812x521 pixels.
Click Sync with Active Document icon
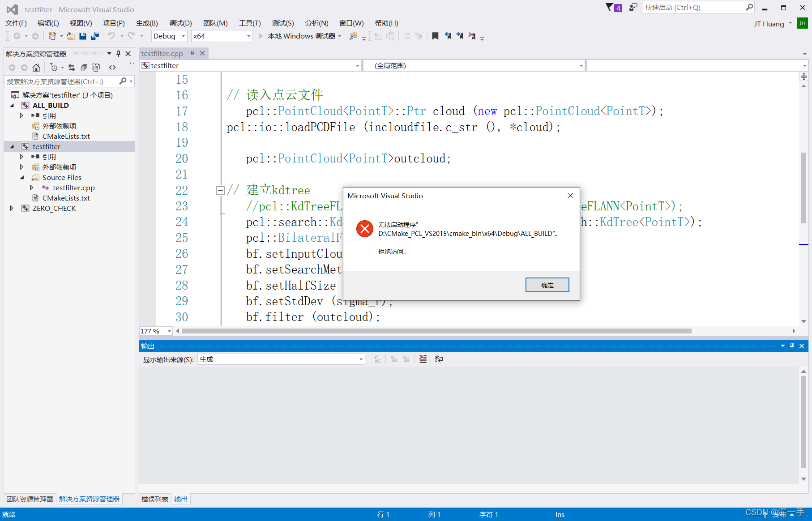pos(72,68)
